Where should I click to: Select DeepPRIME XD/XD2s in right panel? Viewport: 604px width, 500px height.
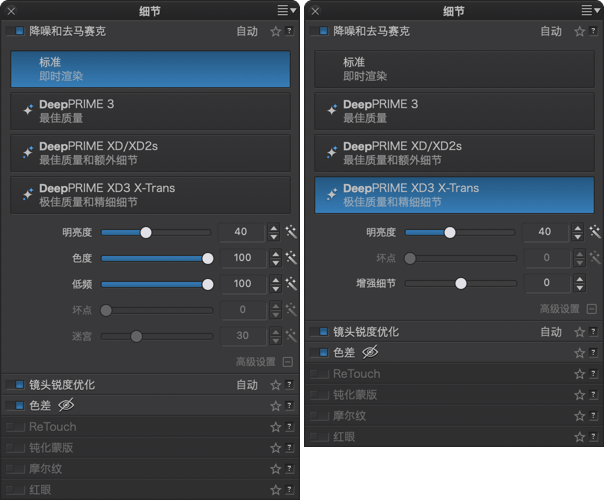click(x=454, y=153)
